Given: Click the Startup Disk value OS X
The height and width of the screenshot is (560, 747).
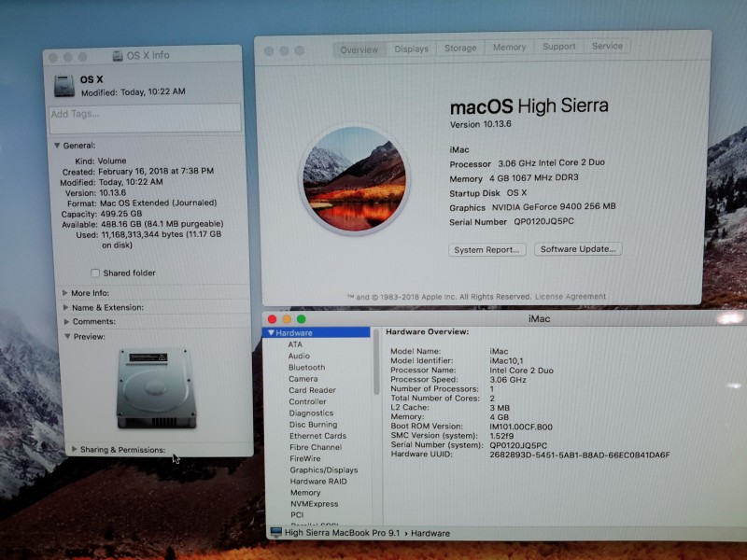Looking at the screenshot, I should click(516, 193).
